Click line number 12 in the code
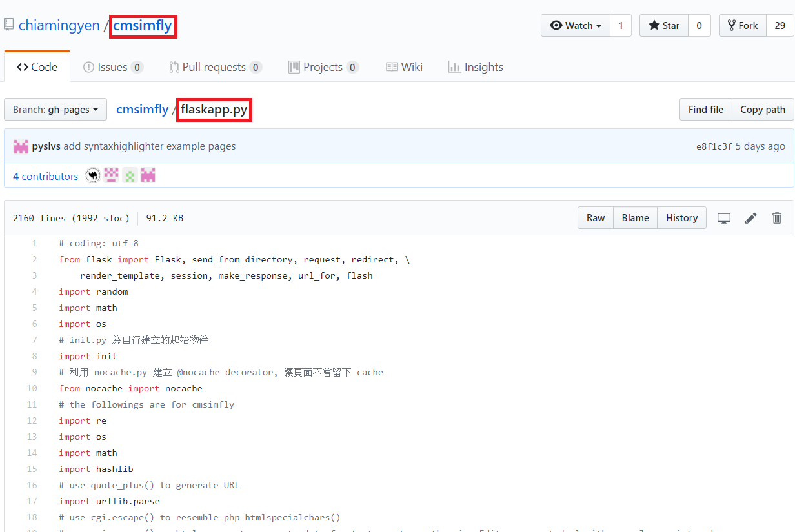This screenshot has width=795, height=532. (x=32, y=420)
